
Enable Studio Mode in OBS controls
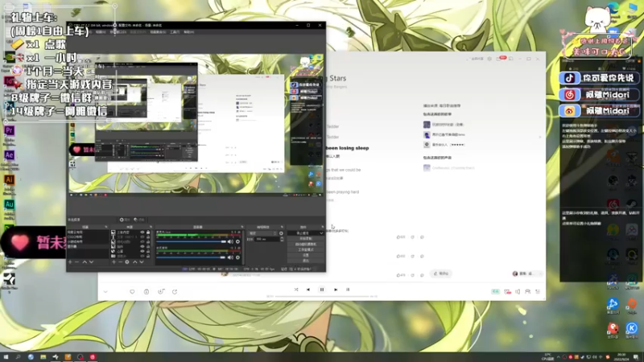click(x=306, y=249)
